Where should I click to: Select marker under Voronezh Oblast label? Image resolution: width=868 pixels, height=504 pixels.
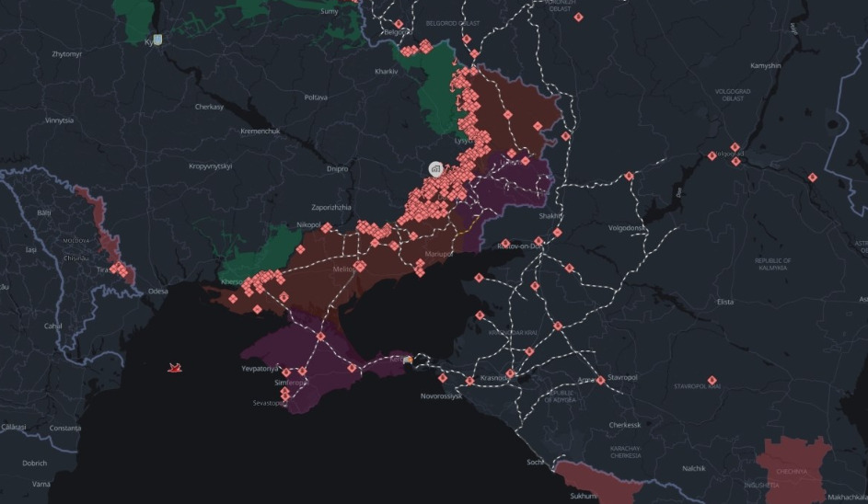pyautogui.click(x=577, y=16)
